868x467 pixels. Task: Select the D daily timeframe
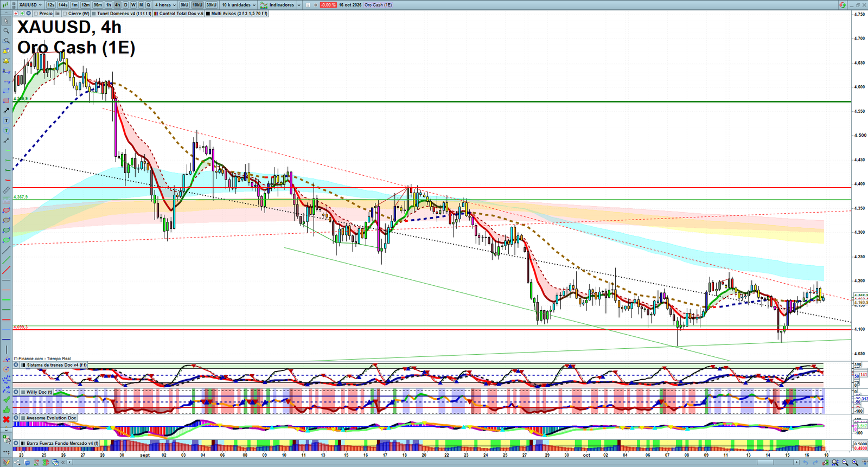pos(126,5)
